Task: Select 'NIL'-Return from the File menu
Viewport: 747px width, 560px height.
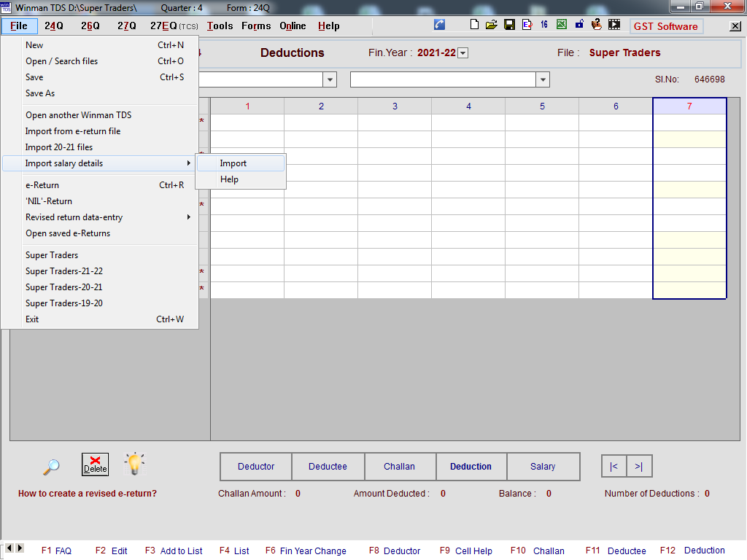Action: (49, 201)
